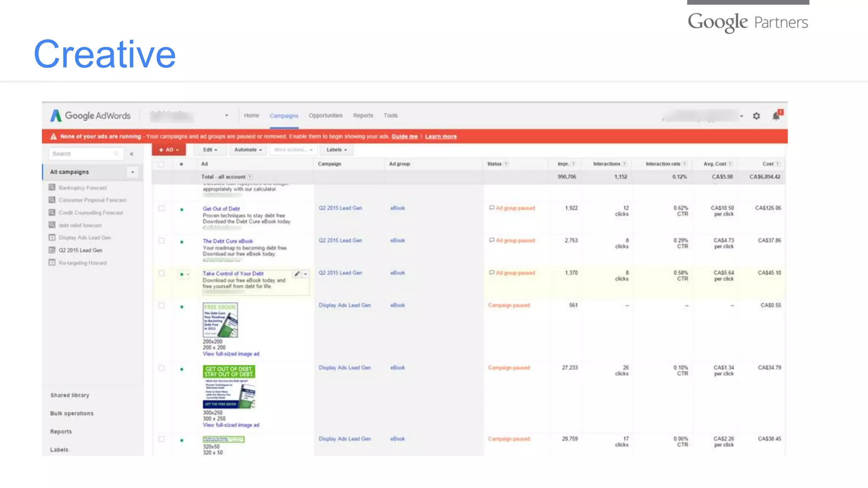Check the Debt Cure eBook ad row

pyautogui.click(x=161, y=241)
